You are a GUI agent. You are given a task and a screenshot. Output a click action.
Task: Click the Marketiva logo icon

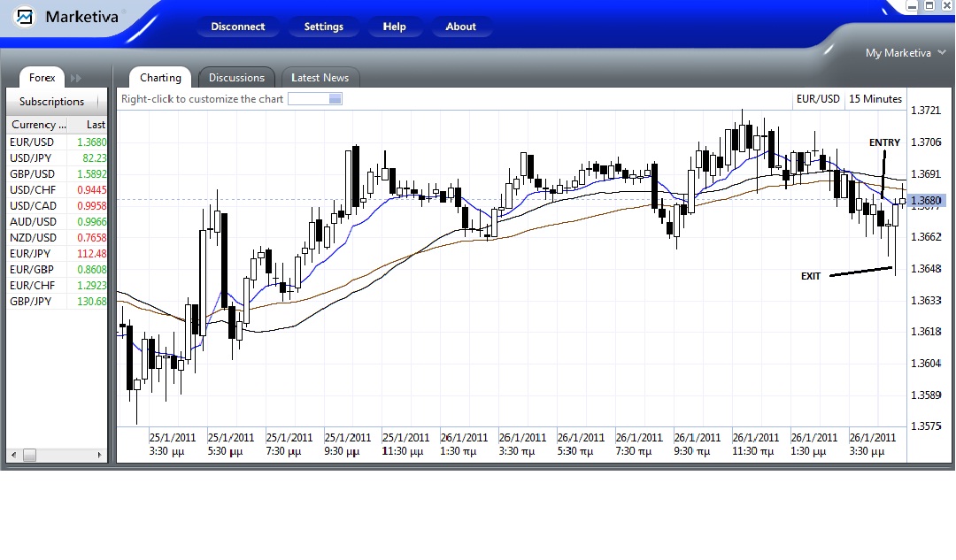25,17
